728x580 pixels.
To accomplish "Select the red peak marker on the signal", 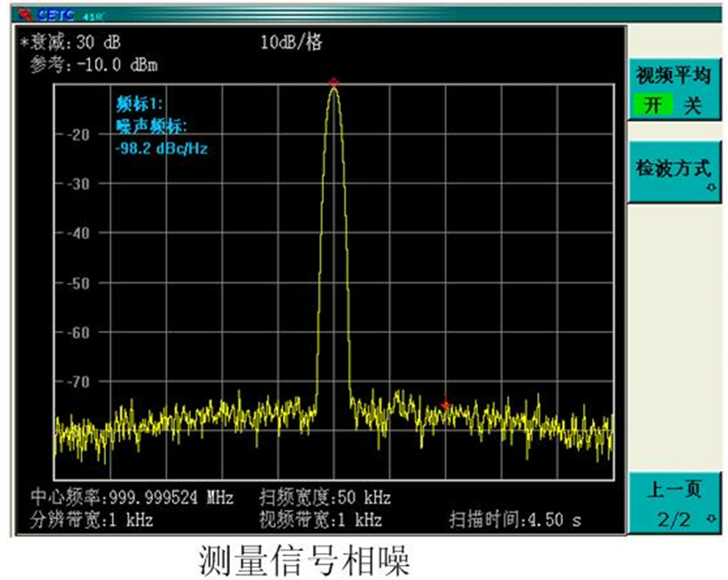I will point(333,83).
